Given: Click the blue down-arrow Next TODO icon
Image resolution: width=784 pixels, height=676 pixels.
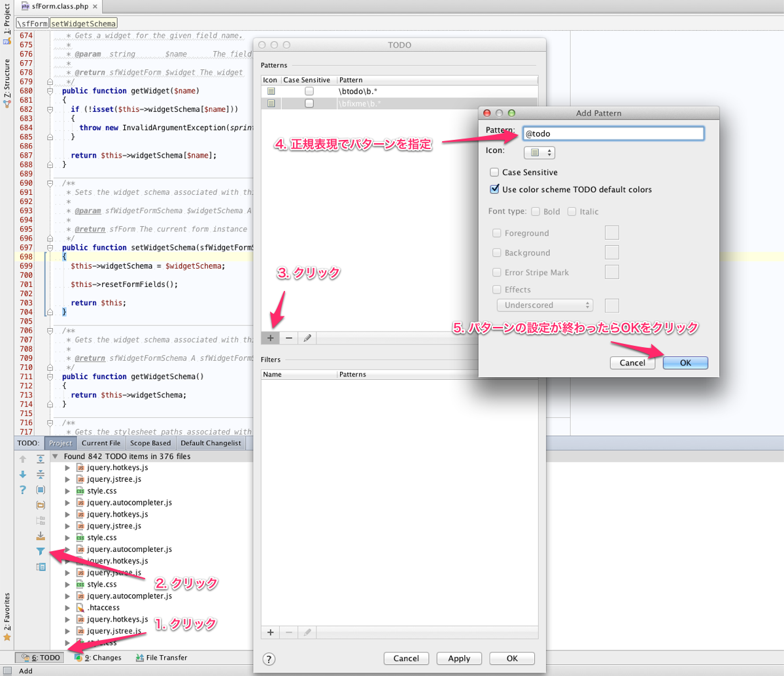Looking at the screenshot, I should (x=23, y=474).
